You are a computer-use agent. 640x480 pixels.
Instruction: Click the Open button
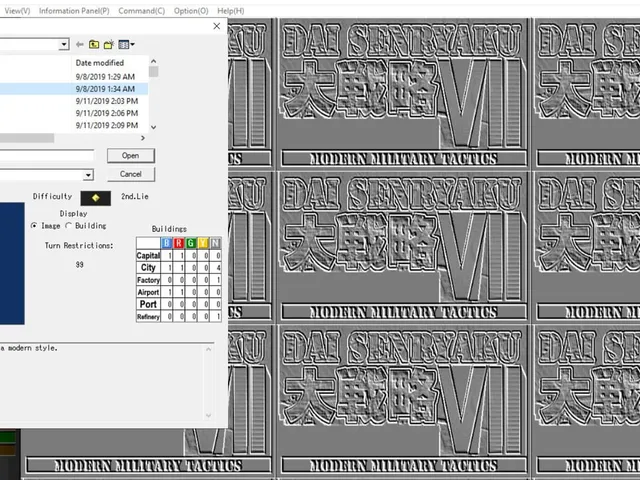(131, 156)
